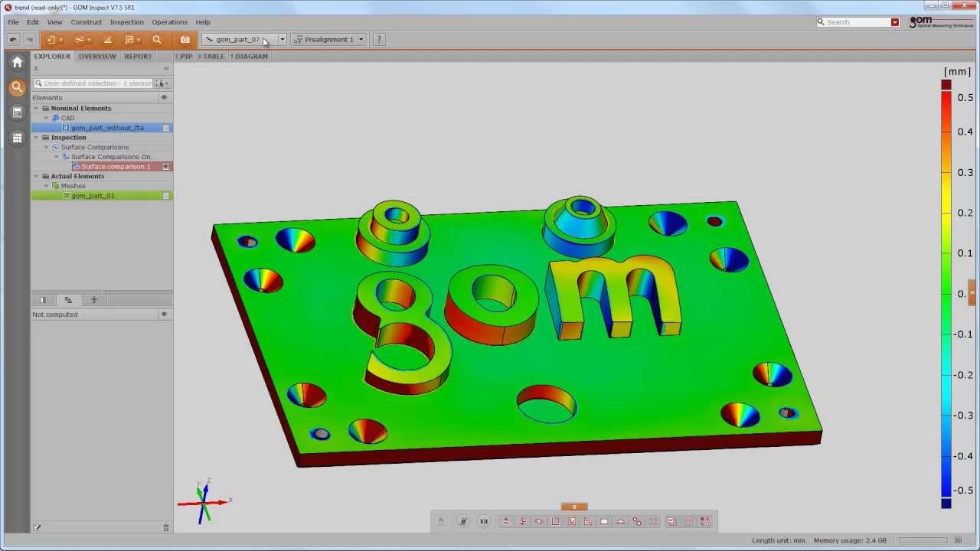
Task: Switch to the REPORT tab
Action: click(138, 57)
